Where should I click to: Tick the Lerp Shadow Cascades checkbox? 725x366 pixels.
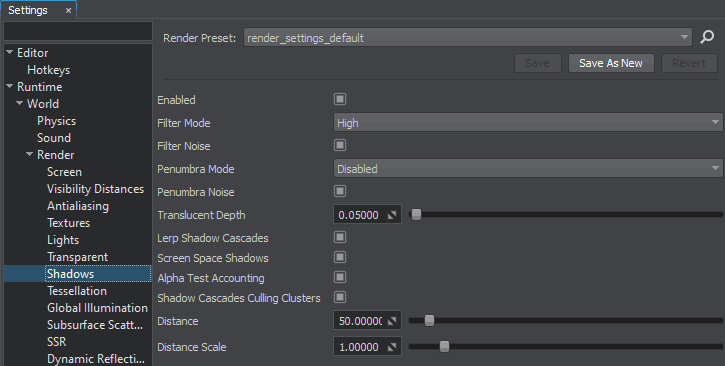tap(340, 237)
